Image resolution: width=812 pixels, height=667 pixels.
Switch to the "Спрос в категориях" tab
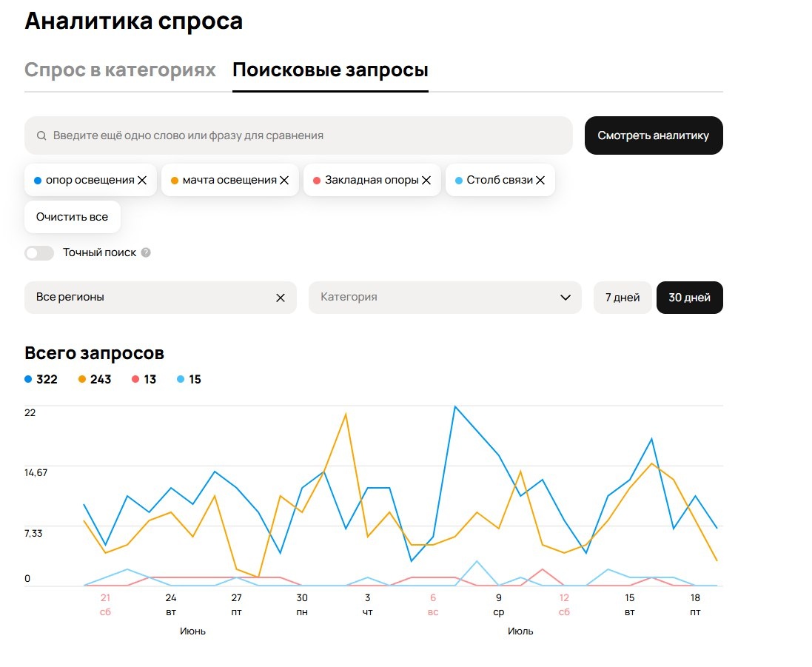pyautogui.click(x=119, y=70)
